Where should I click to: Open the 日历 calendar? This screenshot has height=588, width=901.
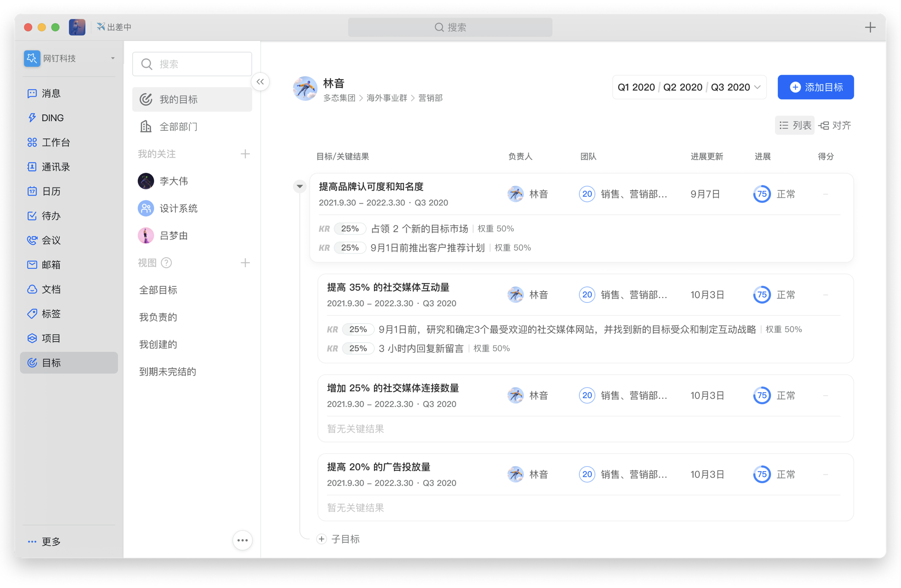tap(50, 191)
